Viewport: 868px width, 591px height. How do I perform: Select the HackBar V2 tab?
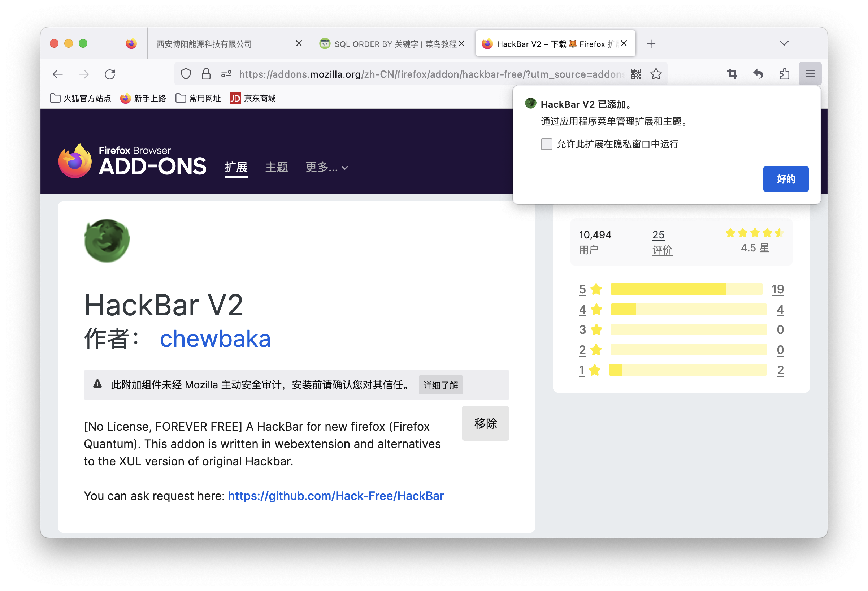click(555, 44)
